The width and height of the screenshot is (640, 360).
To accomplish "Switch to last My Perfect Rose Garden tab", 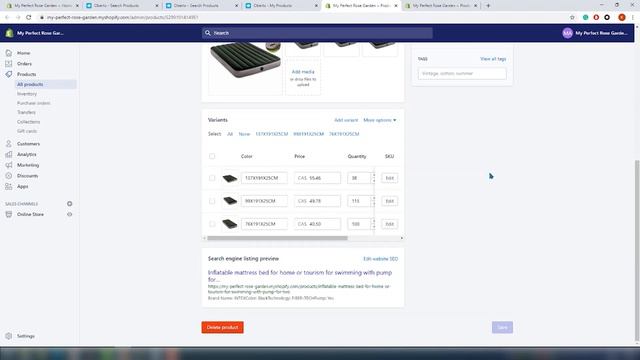I will [x=441, y=6].
